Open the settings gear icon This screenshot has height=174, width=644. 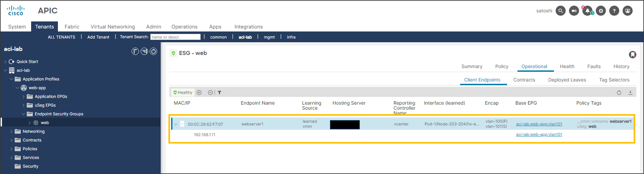(x=601, y=11)
